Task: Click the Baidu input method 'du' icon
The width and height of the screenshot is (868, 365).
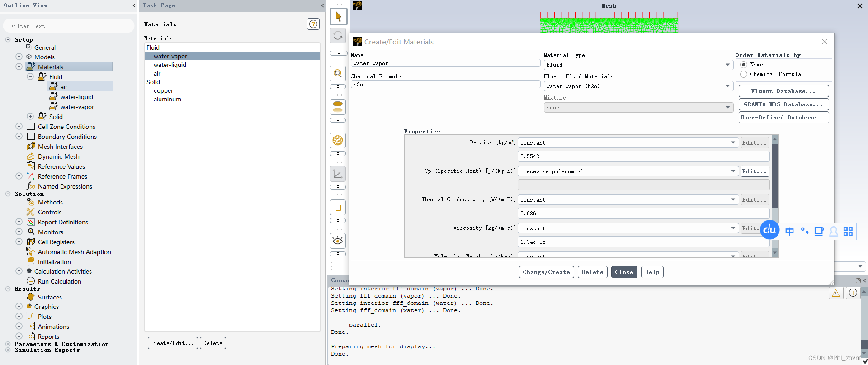Action: pyautogui.click(x=769, y=230)
